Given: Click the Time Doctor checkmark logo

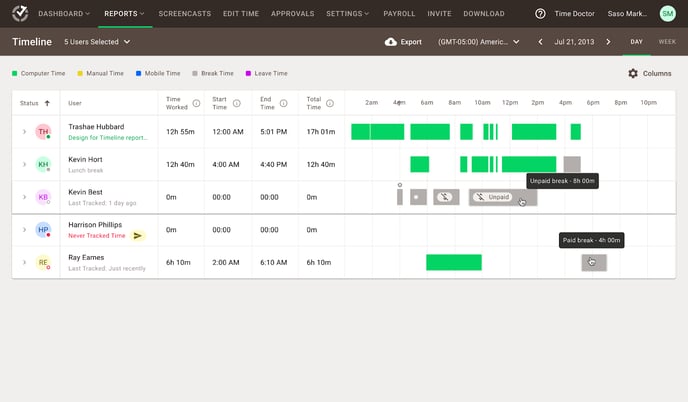Looking at the screenshot, I should (20, 14).
